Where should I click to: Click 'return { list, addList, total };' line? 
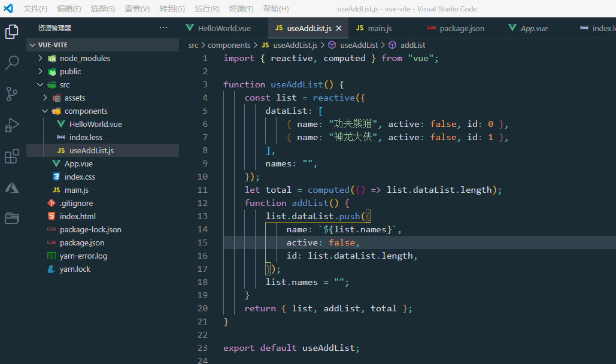tap(328, 308)
